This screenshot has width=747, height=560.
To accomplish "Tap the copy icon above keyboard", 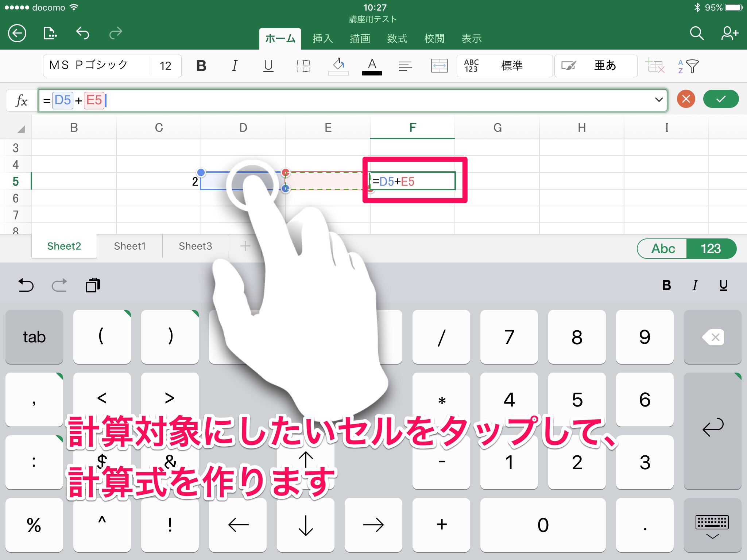I will (x=93, y=285).
